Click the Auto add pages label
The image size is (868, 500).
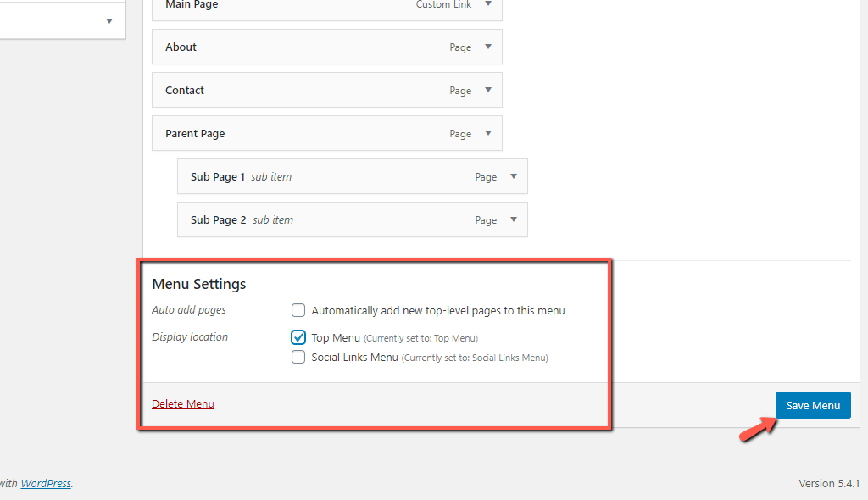coord(189,310)
